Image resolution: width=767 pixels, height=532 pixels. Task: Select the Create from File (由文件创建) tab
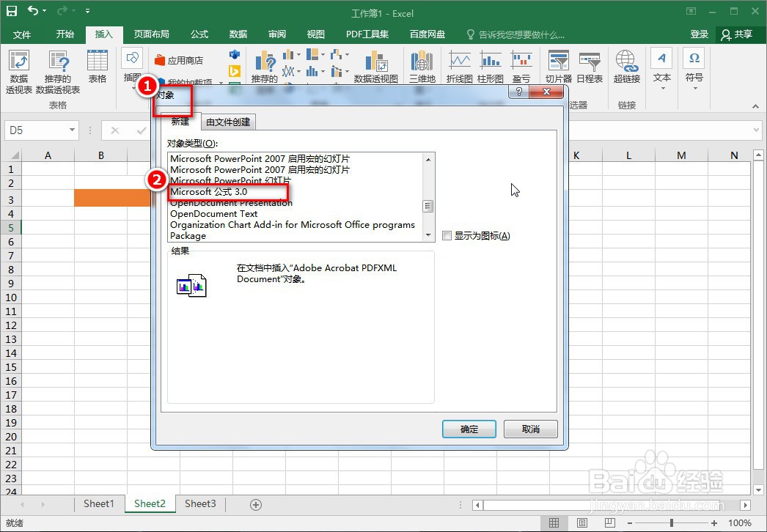pos(228,122)
